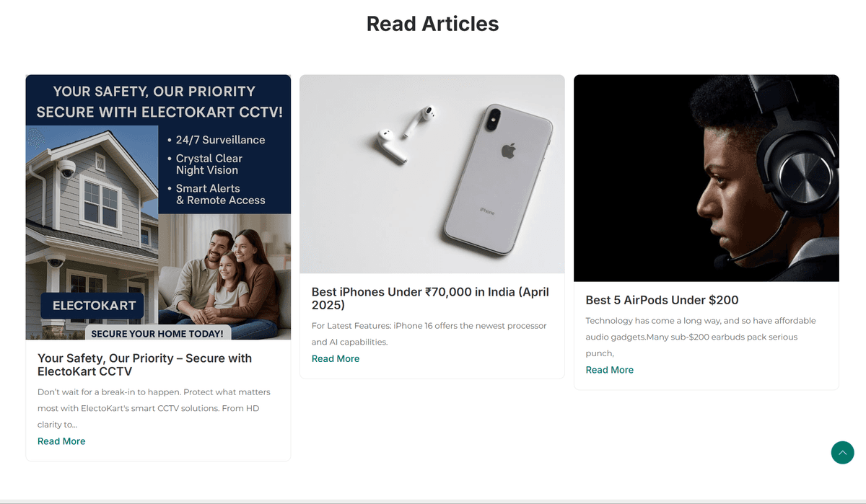Click the green scroll-to-top arrow button

pos(842,453)
